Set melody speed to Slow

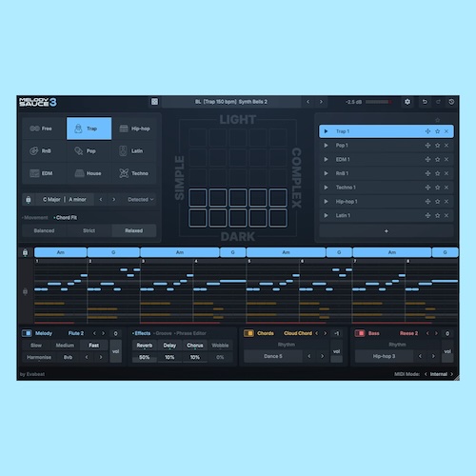coord(36,346)
